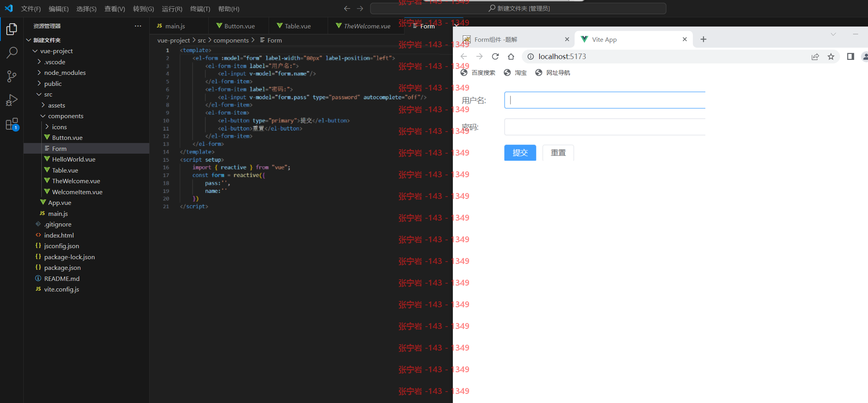
Task: Open a new browser tab
Action: click(x=703, y=39)
